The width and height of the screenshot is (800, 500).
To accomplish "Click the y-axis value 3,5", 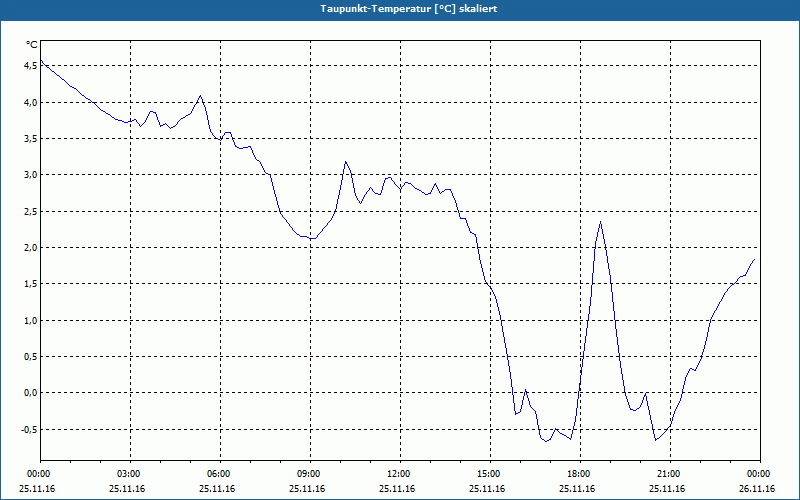I will pos(30,139).
